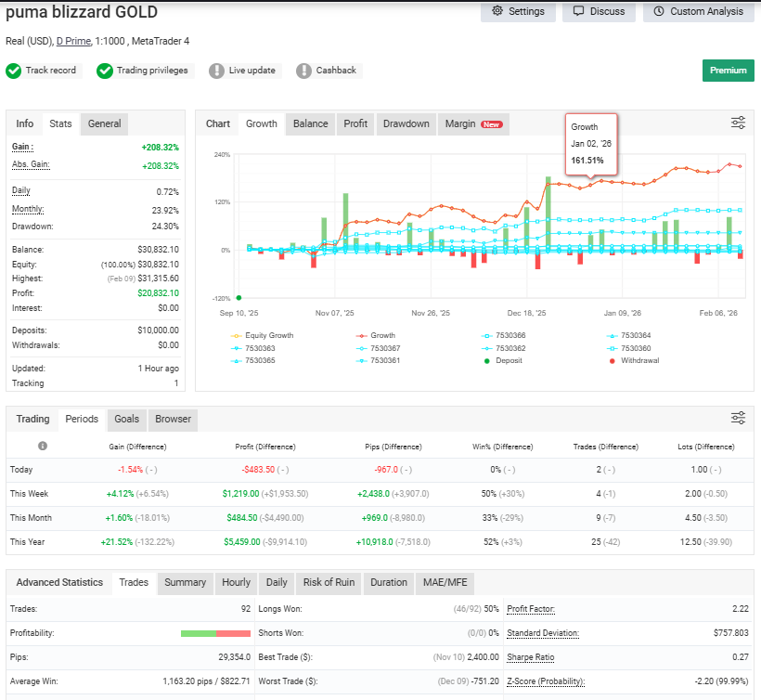Open the Risk of Ruin tab

pos(329,582)
